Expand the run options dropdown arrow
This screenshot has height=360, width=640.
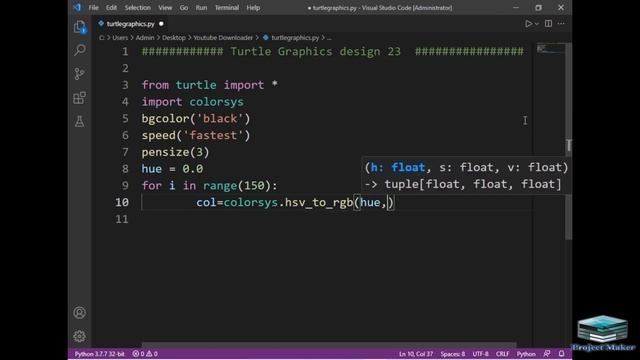point(537,24)
